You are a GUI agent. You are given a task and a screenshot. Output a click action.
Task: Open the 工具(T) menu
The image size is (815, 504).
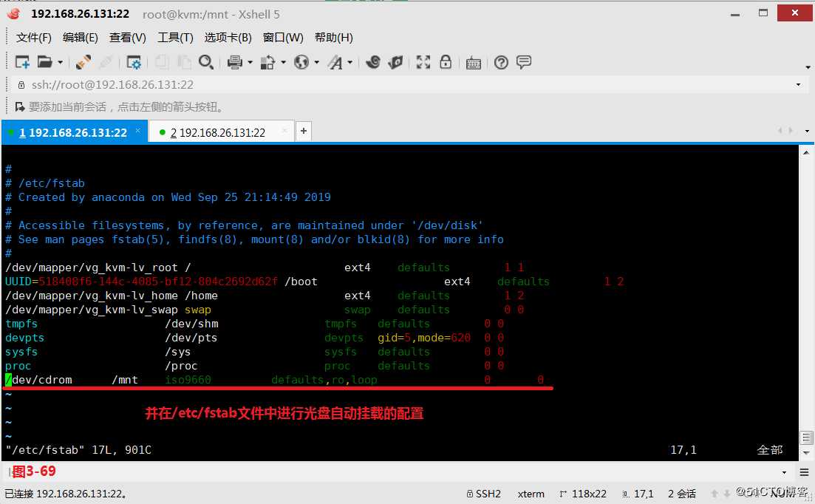(x=175, y=38)
